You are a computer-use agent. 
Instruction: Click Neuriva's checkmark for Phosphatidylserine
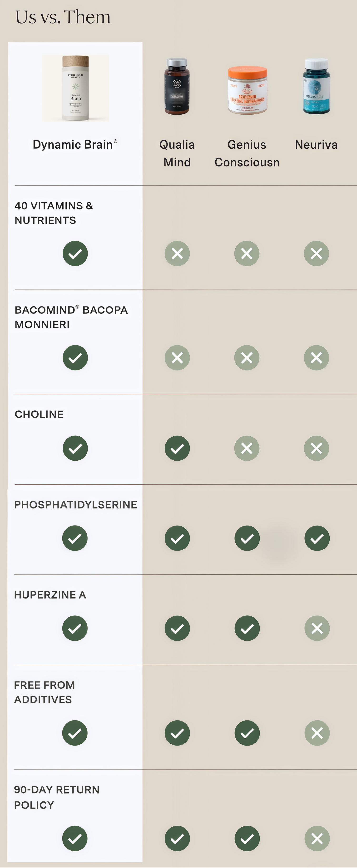tap(317, 538)
